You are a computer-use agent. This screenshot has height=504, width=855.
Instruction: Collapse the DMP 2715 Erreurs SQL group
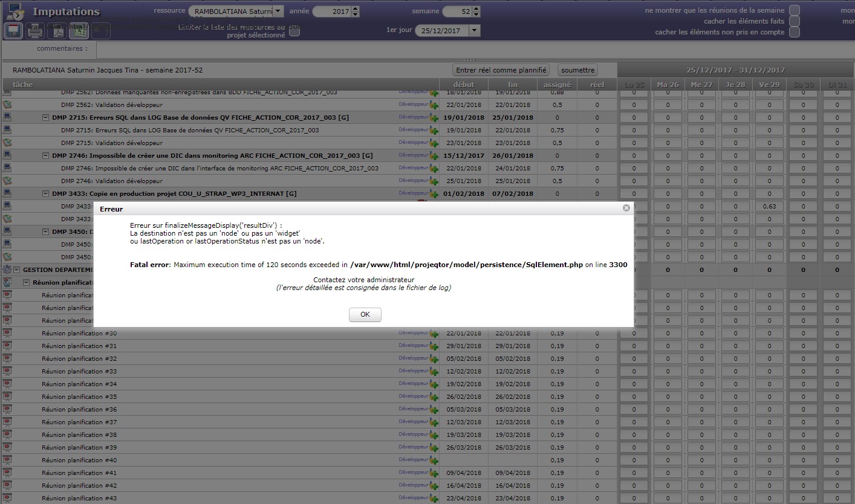[x=46, y=117]
